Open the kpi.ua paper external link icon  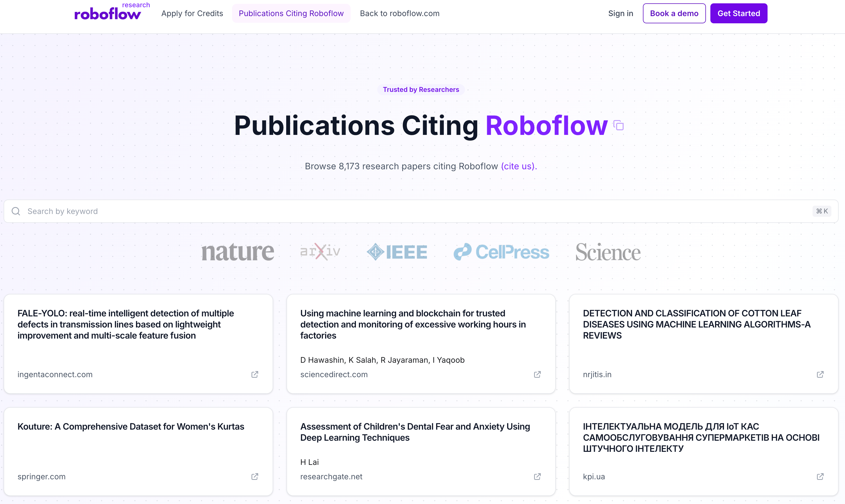(x=820, y=477)
